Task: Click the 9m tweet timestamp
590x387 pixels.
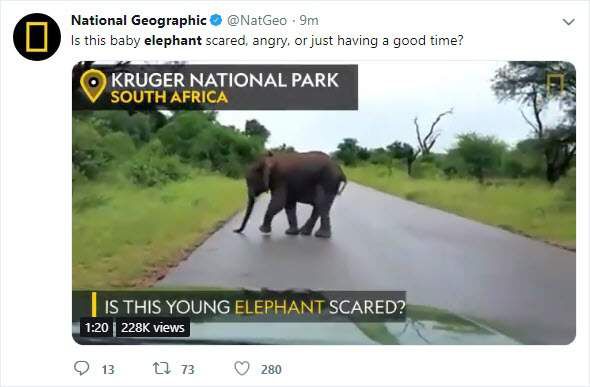Action: pos(309,20)
